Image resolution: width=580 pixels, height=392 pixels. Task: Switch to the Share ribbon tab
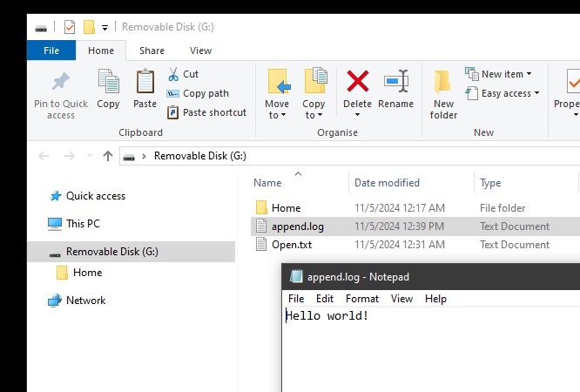tap(152, 51)
